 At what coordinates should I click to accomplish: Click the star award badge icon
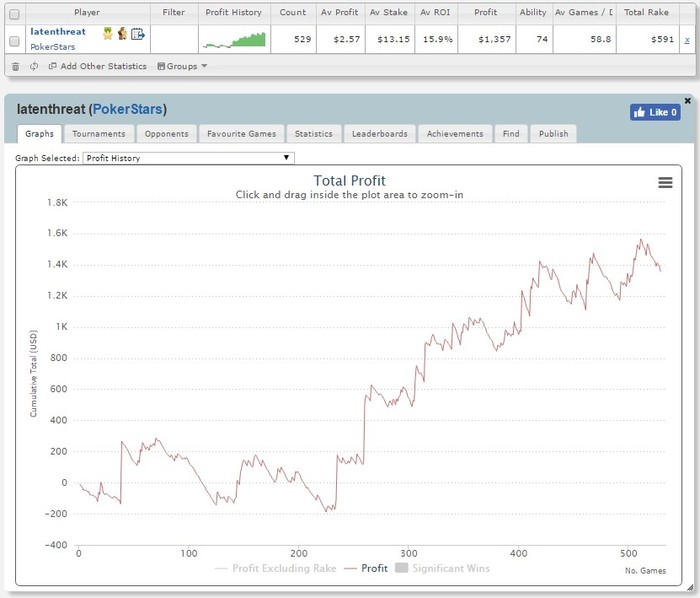[x=108, y=33]
